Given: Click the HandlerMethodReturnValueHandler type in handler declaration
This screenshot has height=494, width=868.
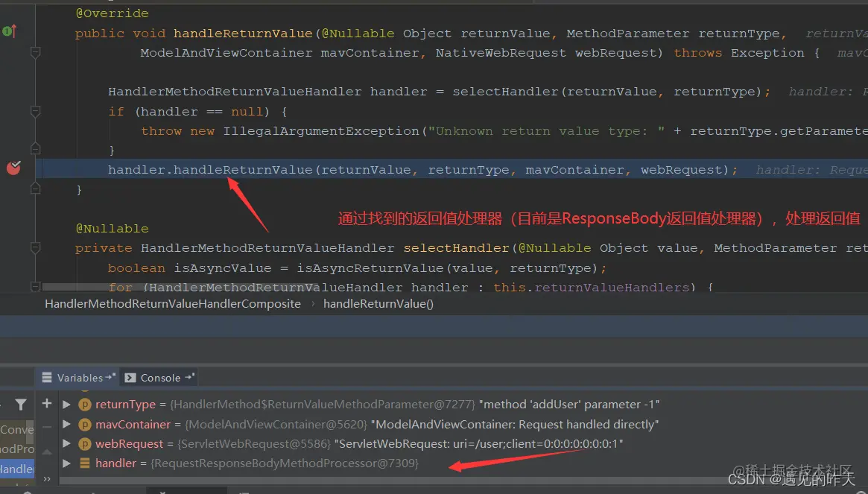Looking at the screenshot, I should (235, 92).
